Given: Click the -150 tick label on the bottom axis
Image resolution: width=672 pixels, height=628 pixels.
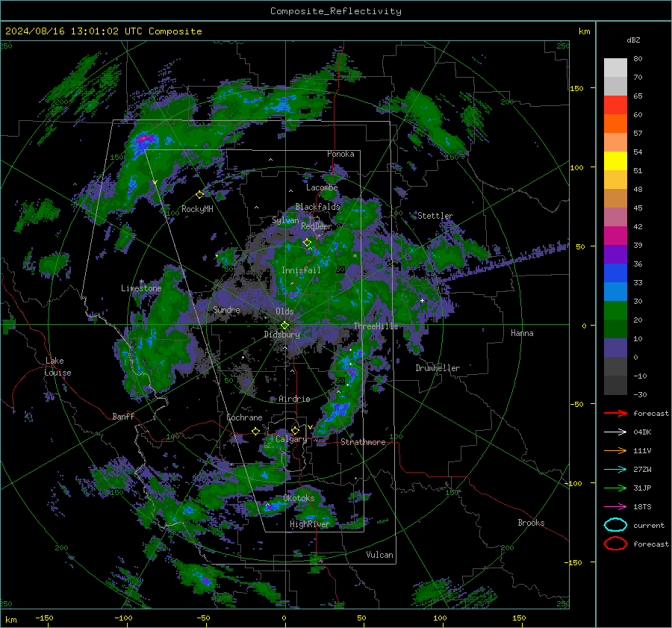Looking at the screenshot, I should coord(44,618).
